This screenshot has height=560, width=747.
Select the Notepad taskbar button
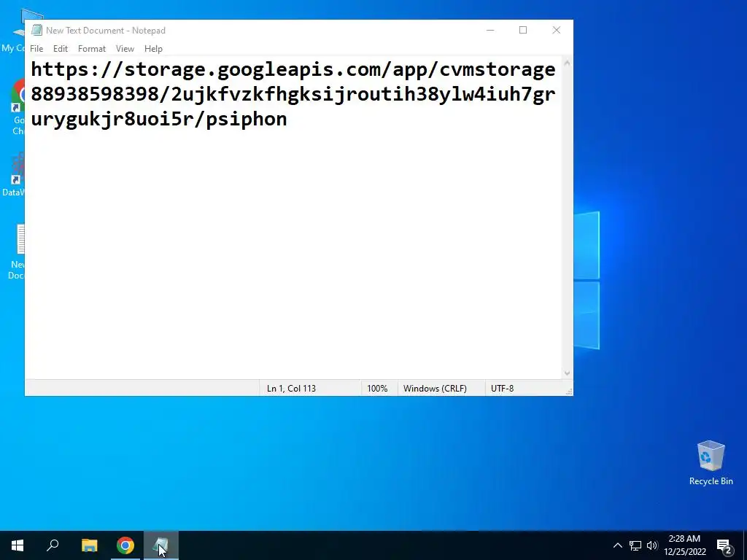click(161, 545)
